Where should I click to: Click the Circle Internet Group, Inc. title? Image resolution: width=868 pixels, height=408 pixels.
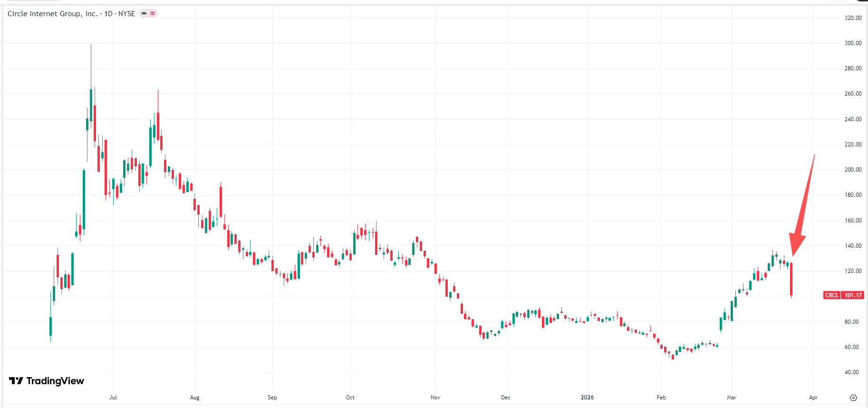tap(52, 14)
